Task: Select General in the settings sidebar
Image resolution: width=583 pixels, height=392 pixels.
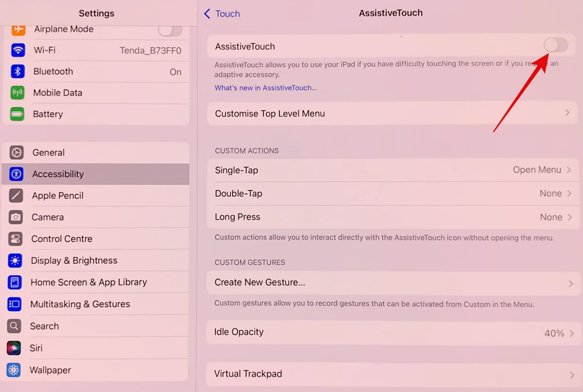Action: 96,153
